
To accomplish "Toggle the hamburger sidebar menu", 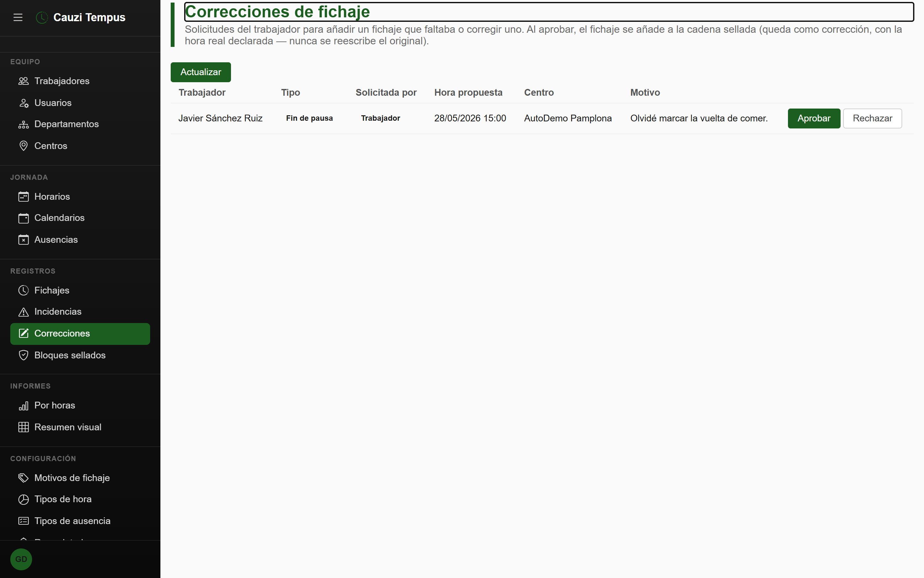I will pyautogui.click(x=18, y=18).
